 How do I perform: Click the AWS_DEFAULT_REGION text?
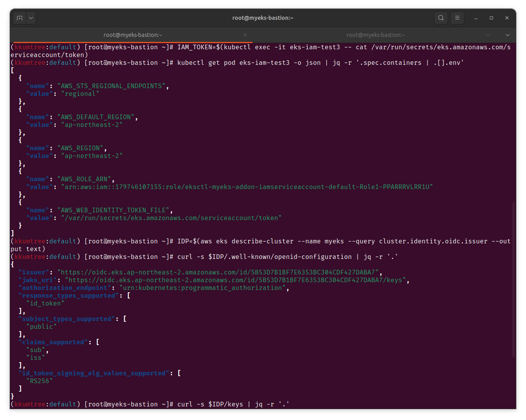point(96,117)
